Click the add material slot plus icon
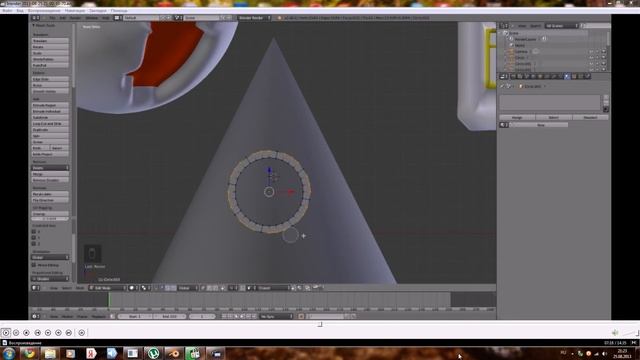640x360 pixels. 606,97
